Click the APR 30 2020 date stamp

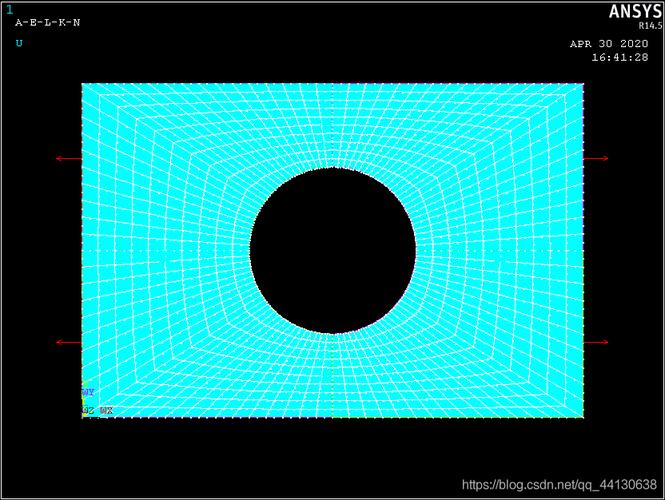click(609, 44)
